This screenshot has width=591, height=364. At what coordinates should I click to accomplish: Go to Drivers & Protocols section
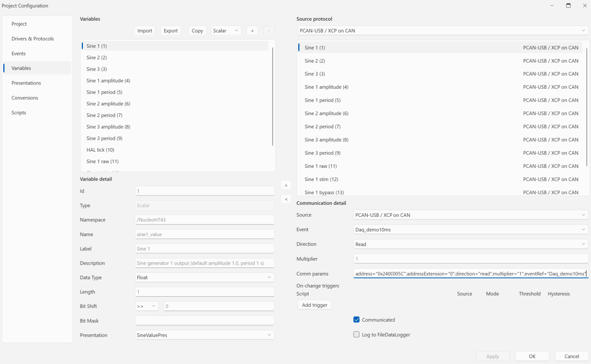[x=37, y=39]
